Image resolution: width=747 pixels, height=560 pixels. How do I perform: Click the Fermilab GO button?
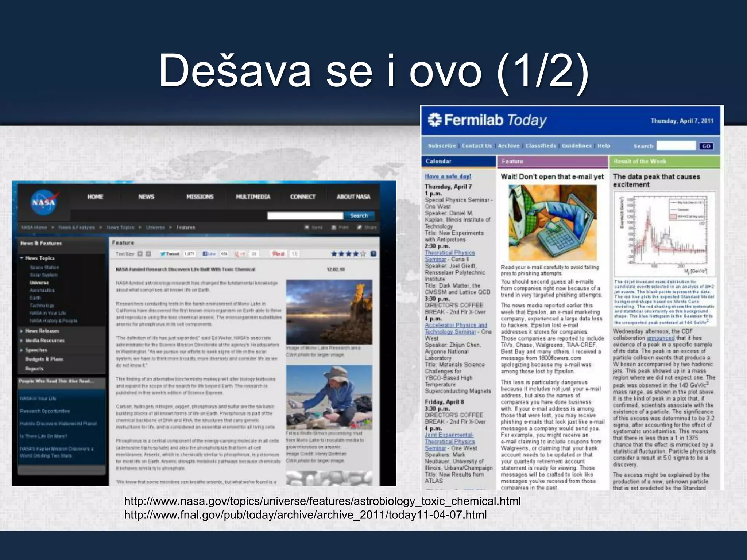click(x=706, y=146)
